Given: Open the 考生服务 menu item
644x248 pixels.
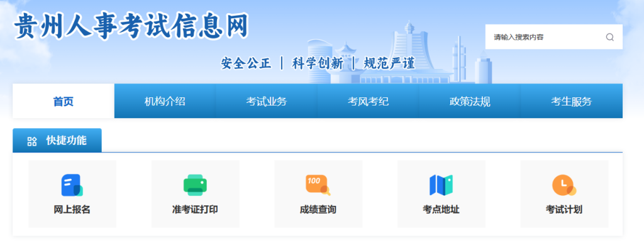Looking at the screenshot, I should [571, 101].
